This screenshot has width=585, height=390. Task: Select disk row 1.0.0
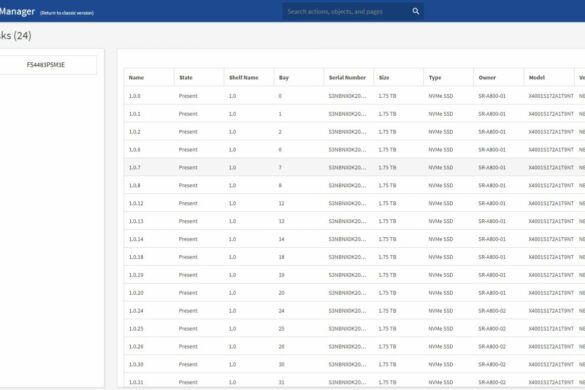(354, 96)
